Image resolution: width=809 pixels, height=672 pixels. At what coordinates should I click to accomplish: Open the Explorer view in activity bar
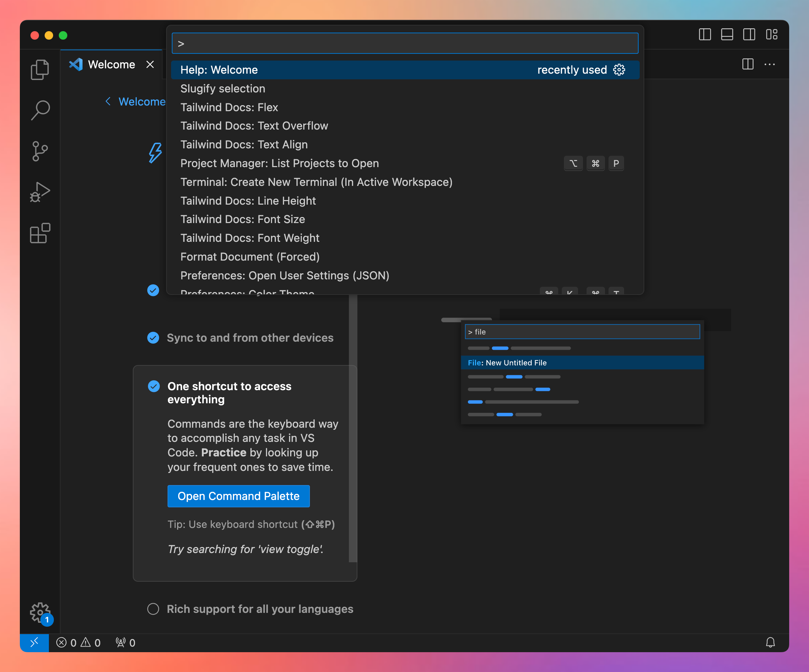tap(40, 70)
